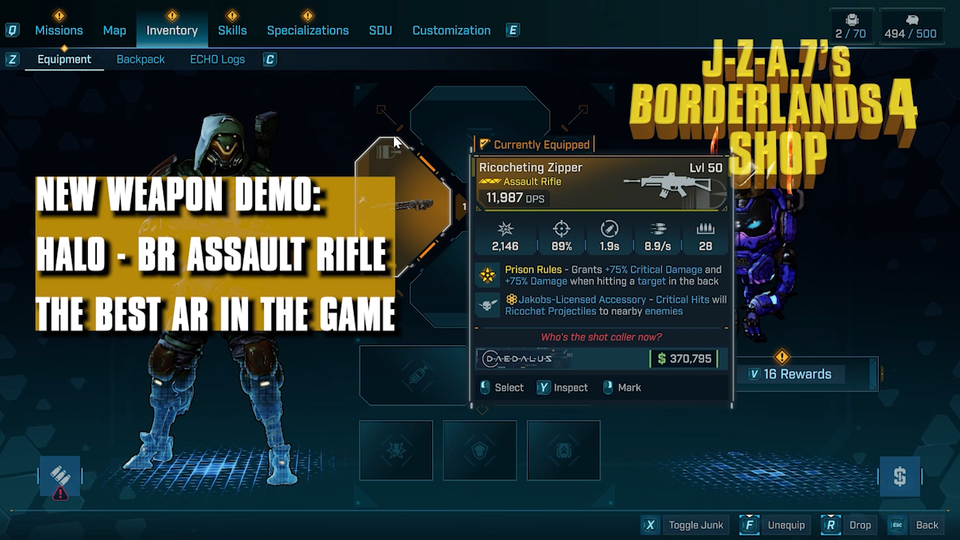Click the reload time 1.9s stat icon

tap(609, 229)
